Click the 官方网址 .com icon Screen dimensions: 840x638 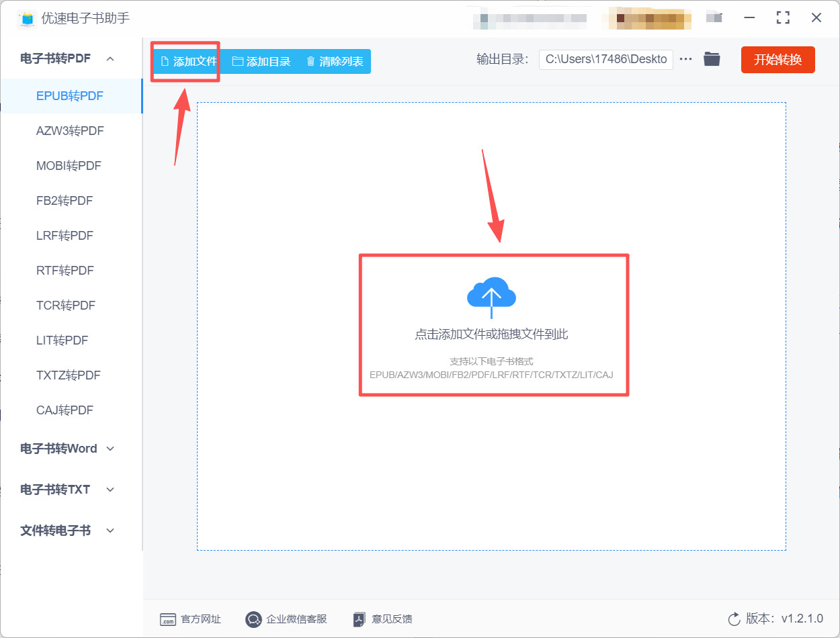pos(167,619)
